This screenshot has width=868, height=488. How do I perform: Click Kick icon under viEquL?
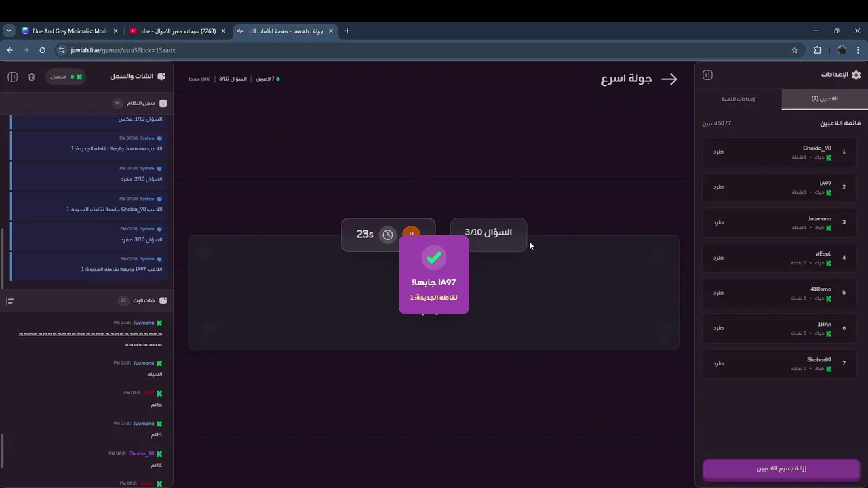(828, 263)
